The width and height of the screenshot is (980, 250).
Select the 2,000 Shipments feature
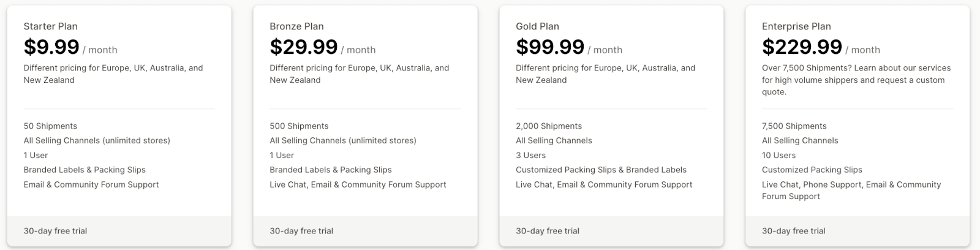click(549, 126)
